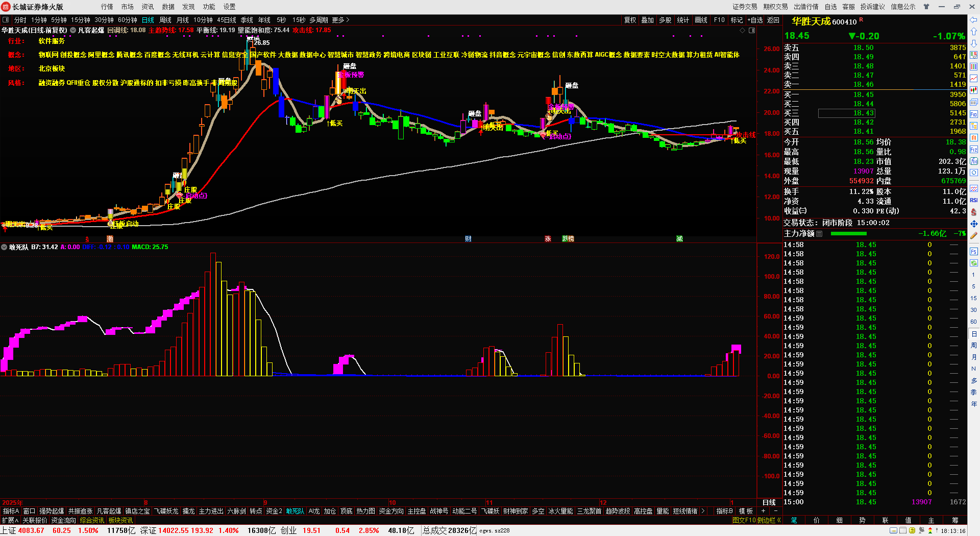
Task: Click the 证券交易 trading button
Action: coord(745,7)
